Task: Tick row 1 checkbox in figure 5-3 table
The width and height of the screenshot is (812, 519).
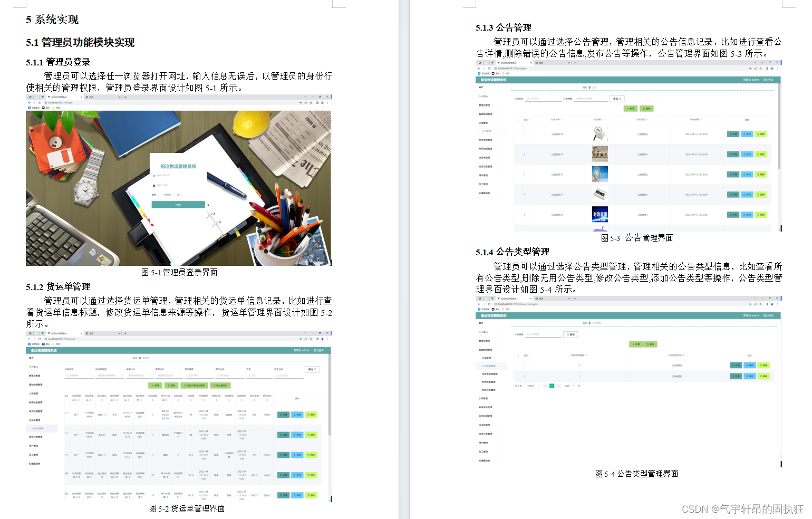Action: coord(518,134)
